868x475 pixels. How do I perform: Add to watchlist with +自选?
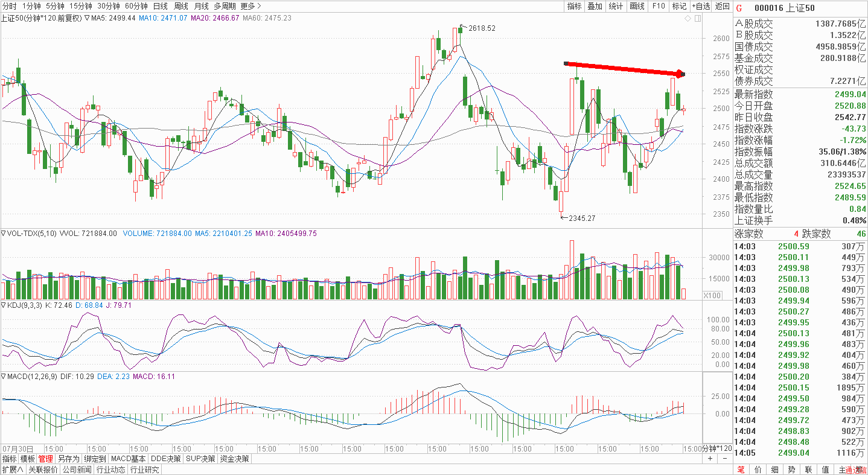[700, 6]
